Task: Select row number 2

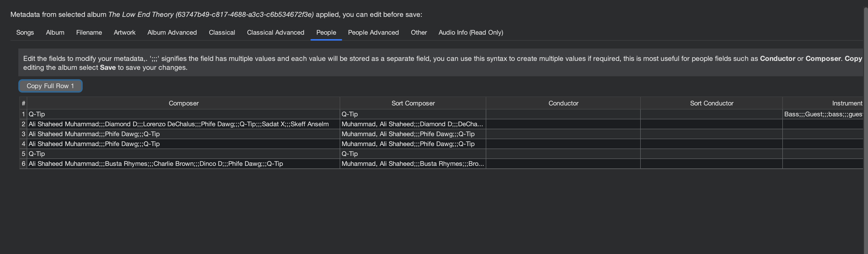Action: point(23,124)
